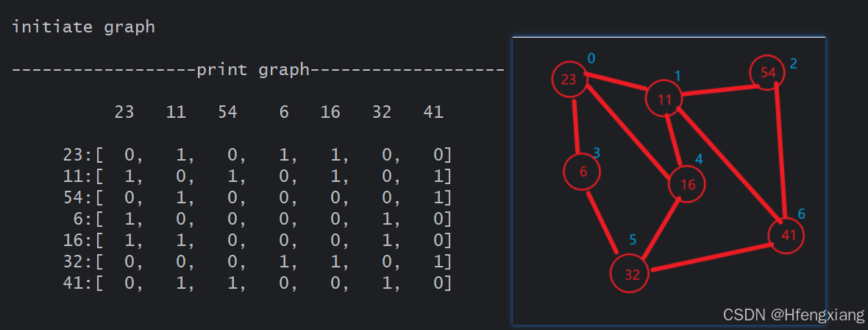Click the red edge between nodes 32 and 41
Screen dimensions: 868x330
[x=708, y=256]
